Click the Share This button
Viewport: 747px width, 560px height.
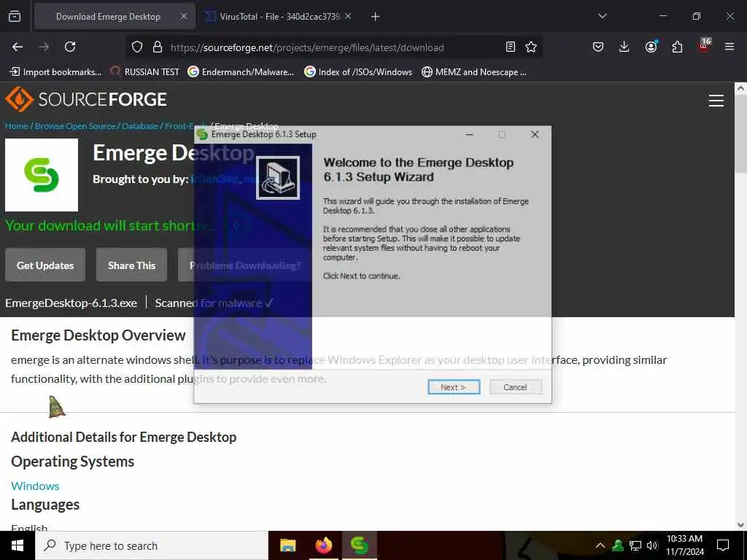(x=131, y=265)
